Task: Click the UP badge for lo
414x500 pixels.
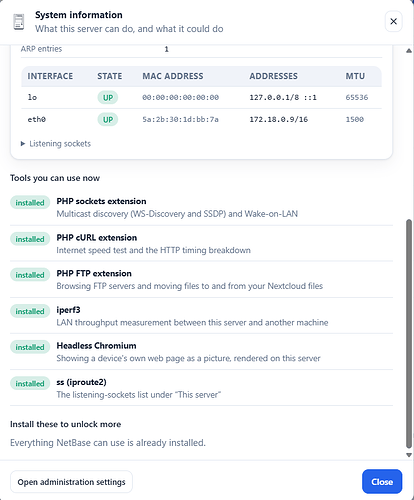Action: [108, 98]
